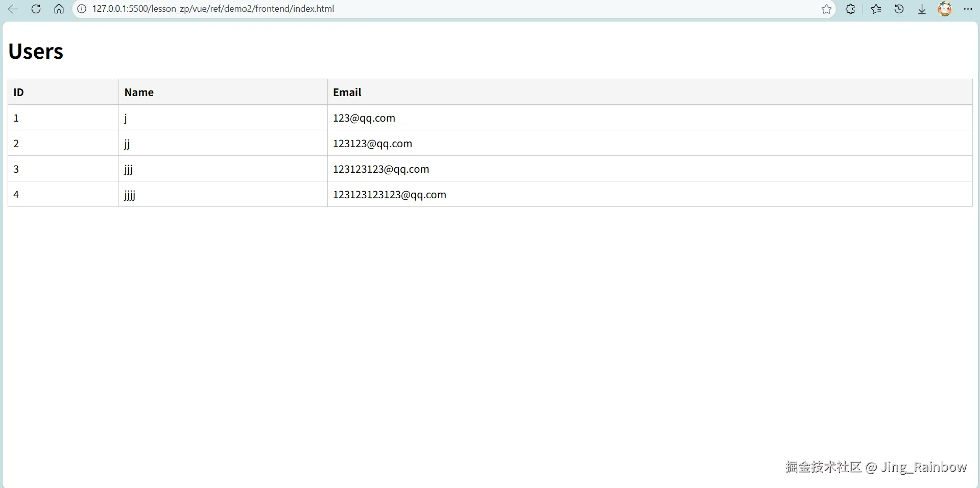The image size is (980, 488).
Task: View site information for 127.0.0.1
Action: click(81, 9)
